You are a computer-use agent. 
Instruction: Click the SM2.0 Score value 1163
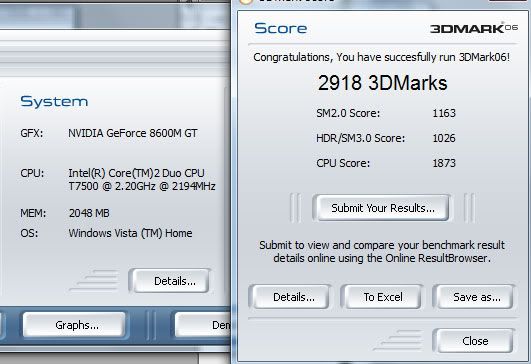444,113
